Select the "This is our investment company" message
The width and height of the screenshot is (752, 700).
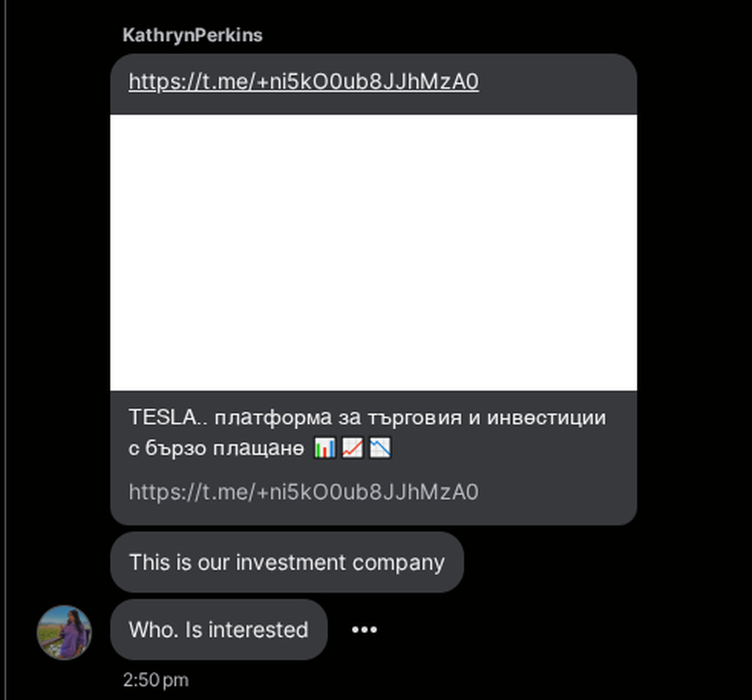tap(286, 562)
